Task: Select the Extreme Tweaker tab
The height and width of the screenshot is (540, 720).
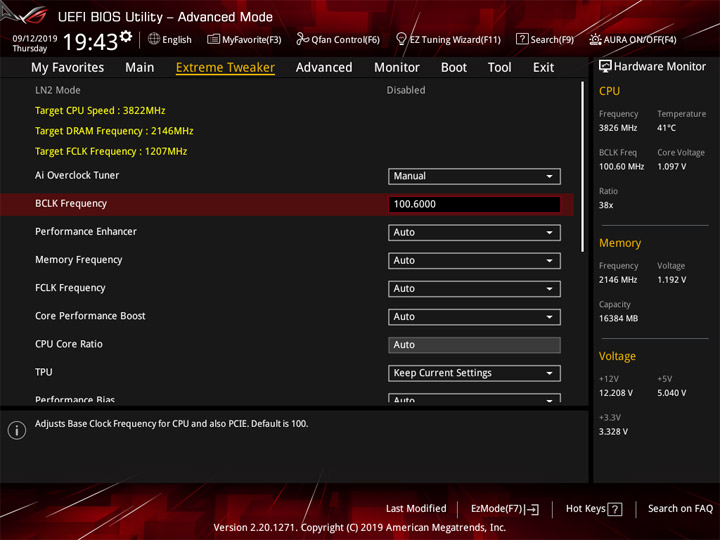Action: coord(225,68)
